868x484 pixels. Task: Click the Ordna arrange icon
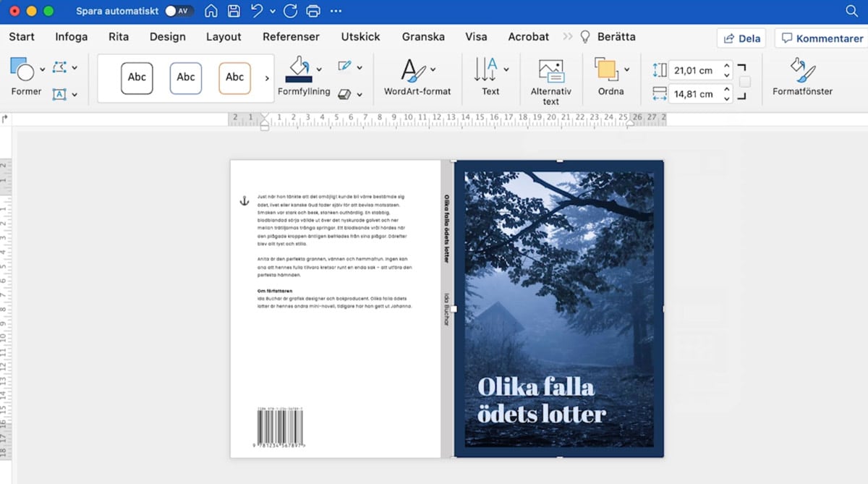click(606, 69)
